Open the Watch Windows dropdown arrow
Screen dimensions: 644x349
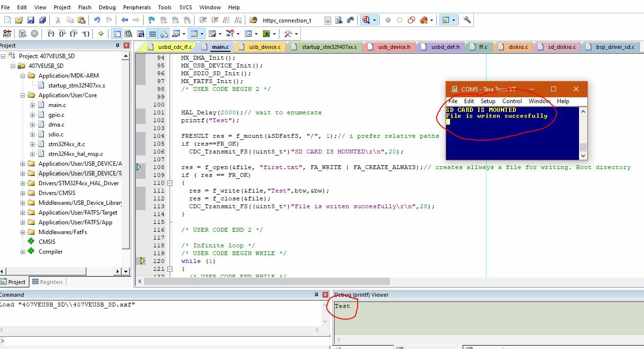pos(184,34)
